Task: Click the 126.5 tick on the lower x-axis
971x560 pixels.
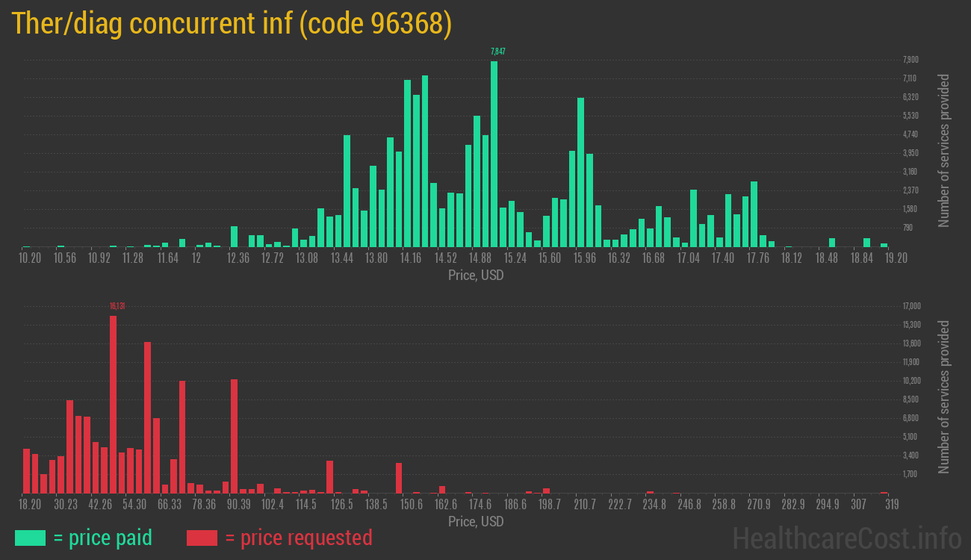Action: 342,505
